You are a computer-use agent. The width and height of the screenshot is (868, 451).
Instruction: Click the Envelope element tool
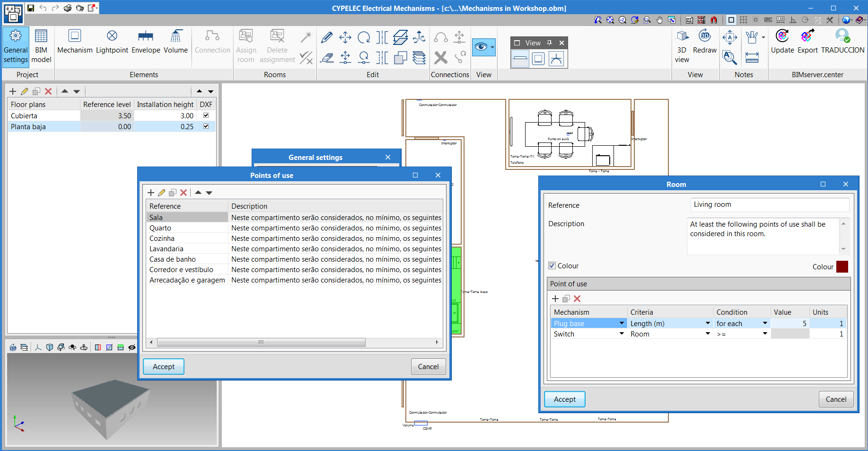146,42
